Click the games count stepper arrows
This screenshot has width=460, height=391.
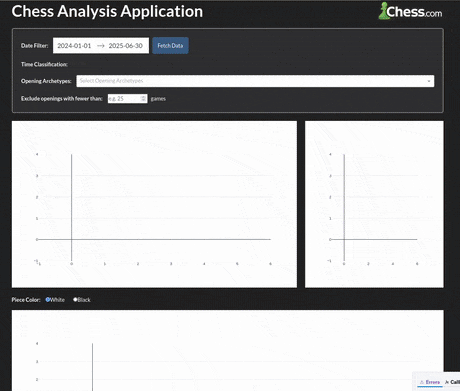143,98
